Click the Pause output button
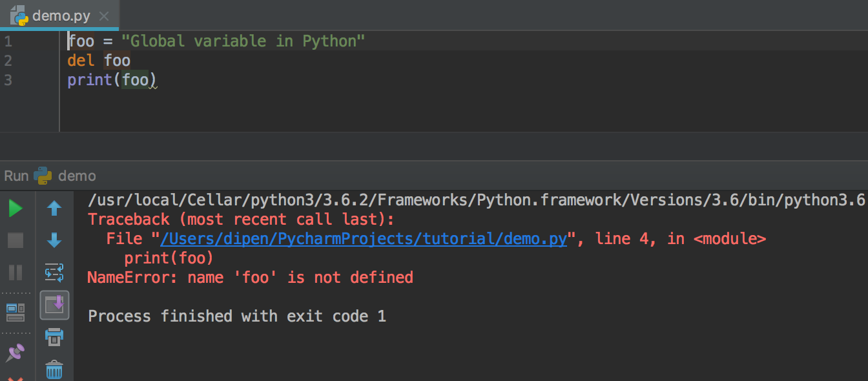 click(x=15, y=272)
